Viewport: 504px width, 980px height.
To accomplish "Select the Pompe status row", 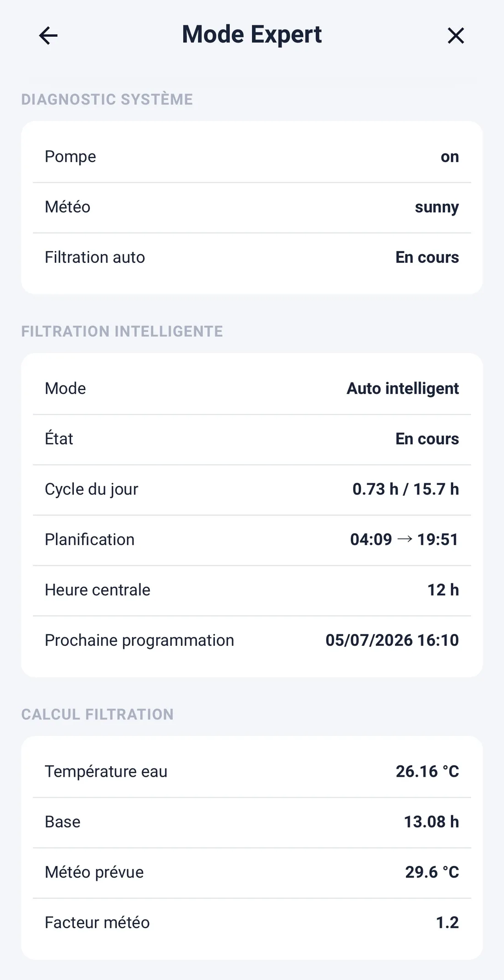I will 252,157.
